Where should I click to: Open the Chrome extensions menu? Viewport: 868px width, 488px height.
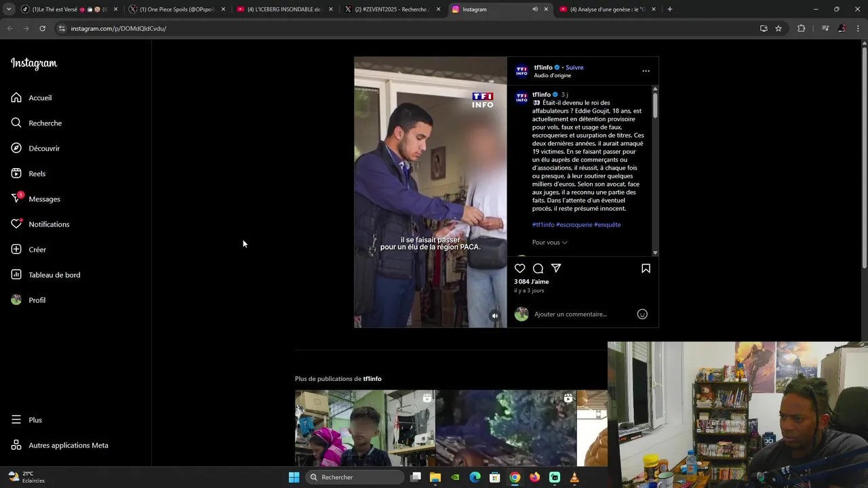click(x=802, y=28)
